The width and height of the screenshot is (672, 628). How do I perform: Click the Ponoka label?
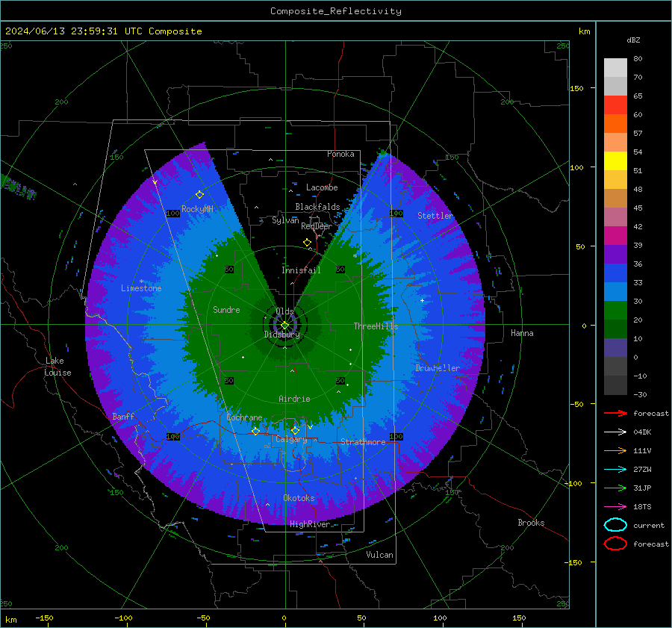(340, 154)
